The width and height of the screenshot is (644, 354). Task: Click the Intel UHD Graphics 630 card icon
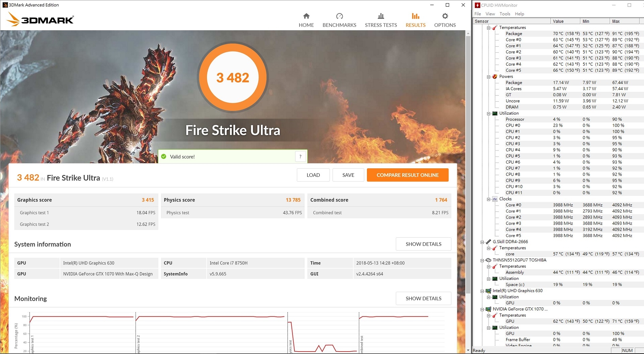click(x=488, y=291)
